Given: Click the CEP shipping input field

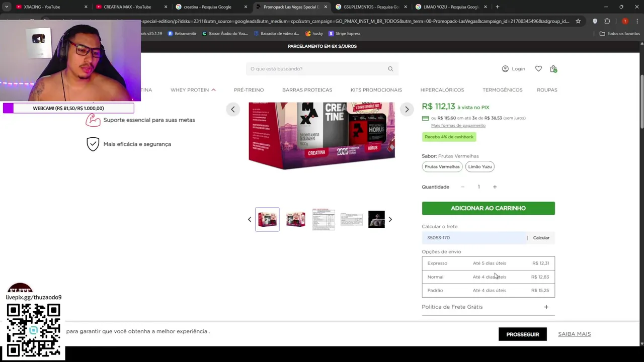Looking at the screenshot, I should tap(474, 238).
